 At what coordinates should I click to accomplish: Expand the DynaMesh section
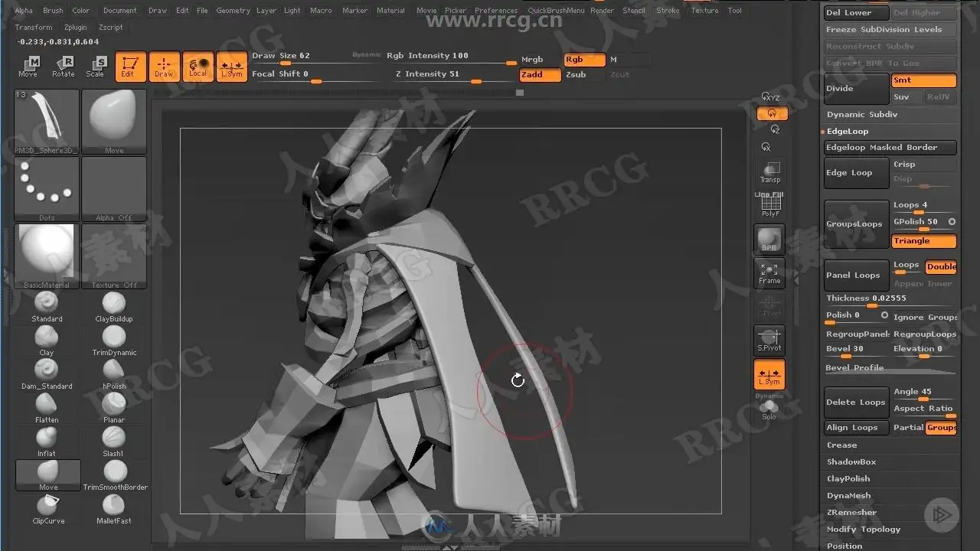pyautogui.click(x=849, y=496)
